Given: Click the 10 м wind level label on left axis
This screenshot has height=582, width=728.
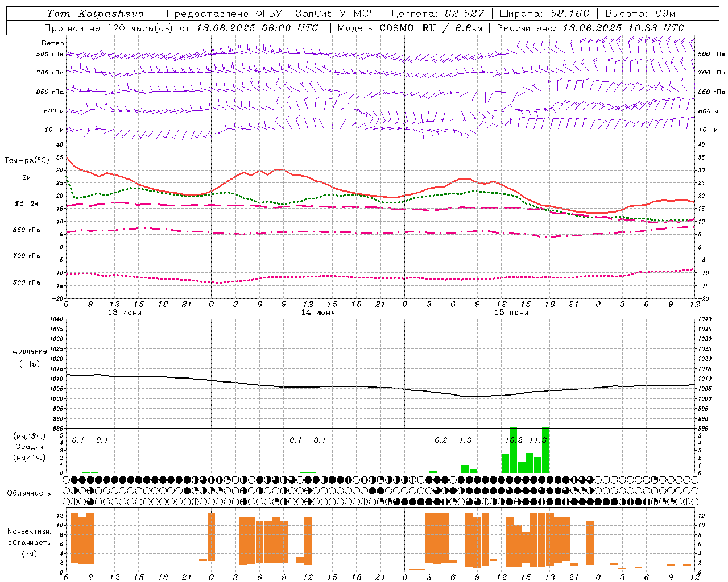Looking at the screenshot, I should tap(55, 130).
